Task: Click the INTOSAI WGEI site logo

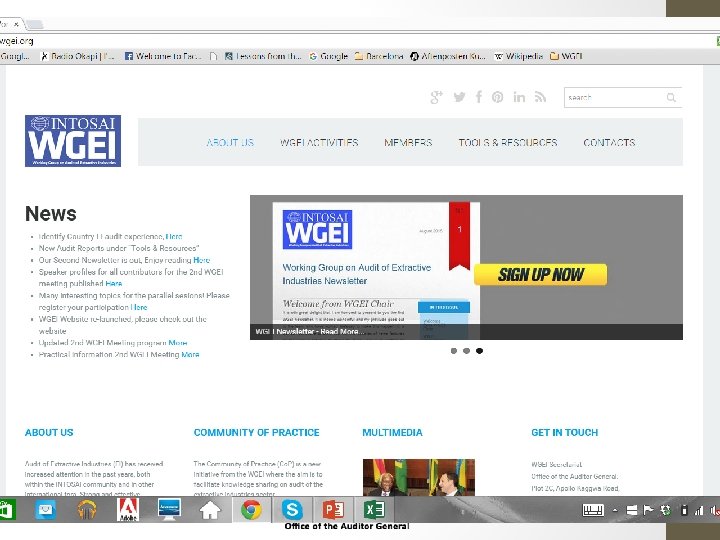Action: [x=73, y=141]
